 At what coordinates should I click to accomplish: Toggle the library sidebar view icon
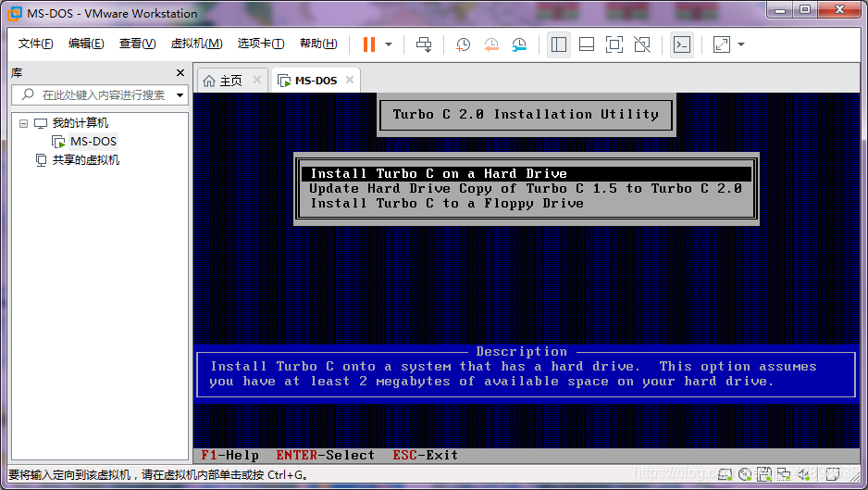[x=559, y=44]
